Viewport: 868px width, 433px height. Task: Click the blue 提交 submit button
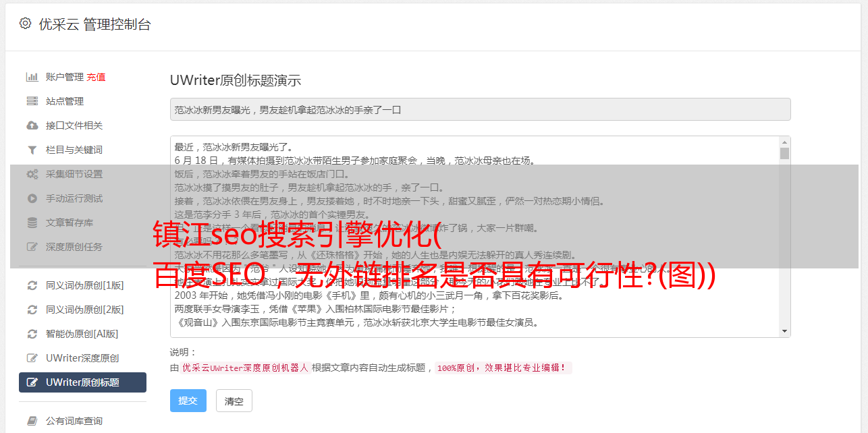tap(188, 401)
